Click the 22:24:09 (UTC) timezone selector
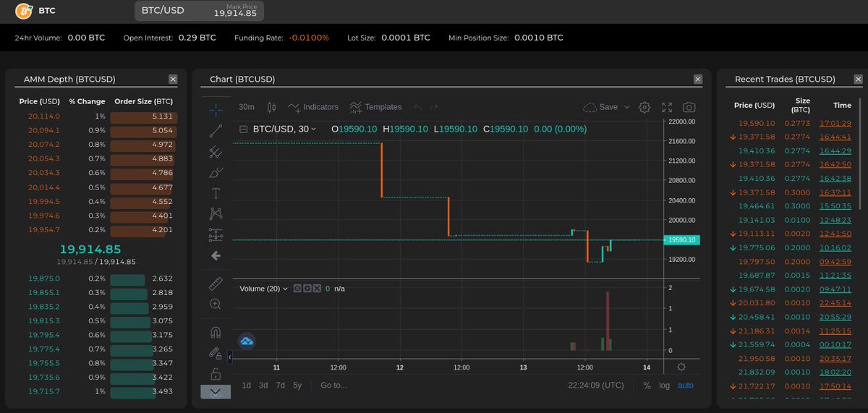Viewport: 868px width, 413px height. [x=596, y=386]
